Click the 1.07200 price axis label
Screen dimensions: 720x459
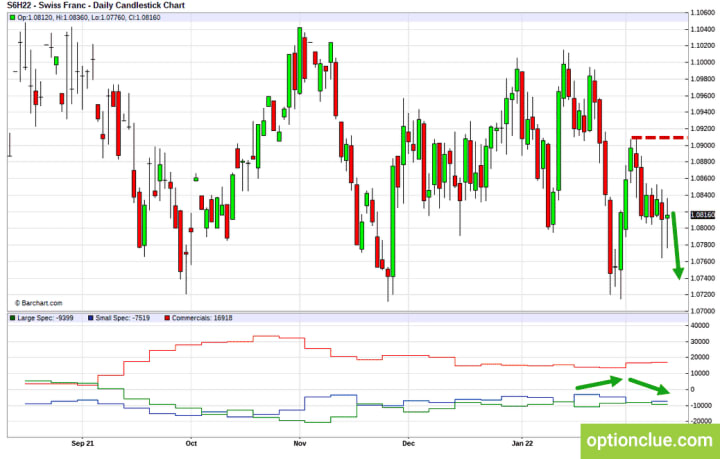click(x=703, y=294)
